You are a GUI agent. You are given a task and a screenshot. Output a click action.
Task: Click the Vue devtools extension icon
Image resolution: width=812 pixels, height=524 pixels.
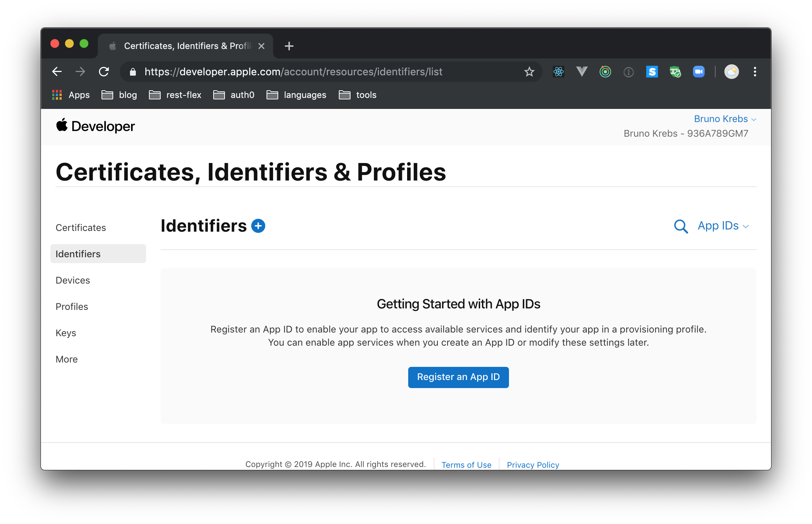click(582, 72)
